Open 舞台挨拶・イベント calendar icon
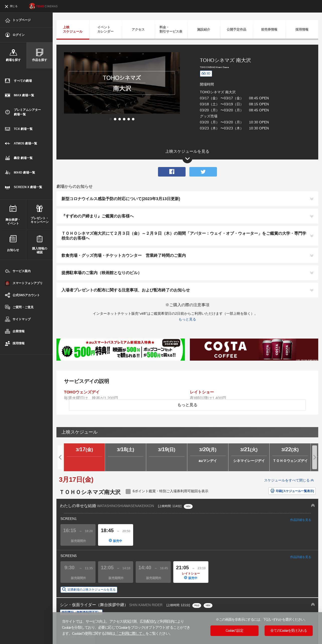Screen dimensions: 322x644 [x=13, y=208]
